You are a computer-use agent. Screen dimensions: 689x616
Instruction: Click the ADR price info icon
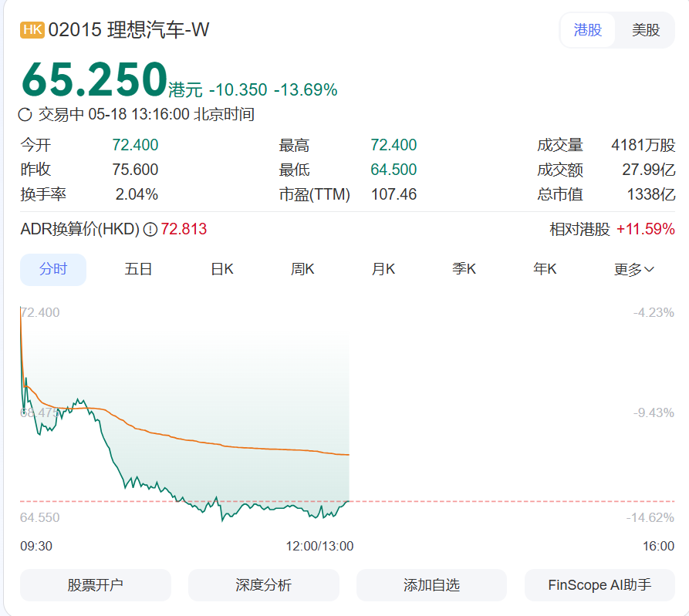pos(150,229)
